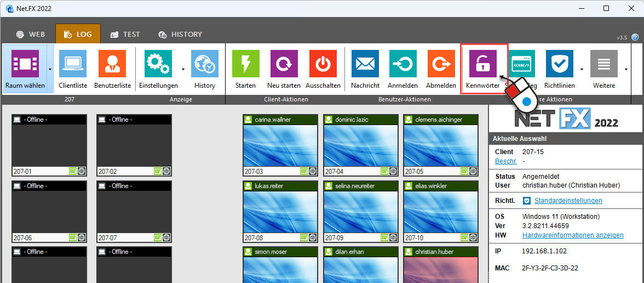
Task: Open the Standardeinstellungen policy link
Action: [x=568, y=201]
